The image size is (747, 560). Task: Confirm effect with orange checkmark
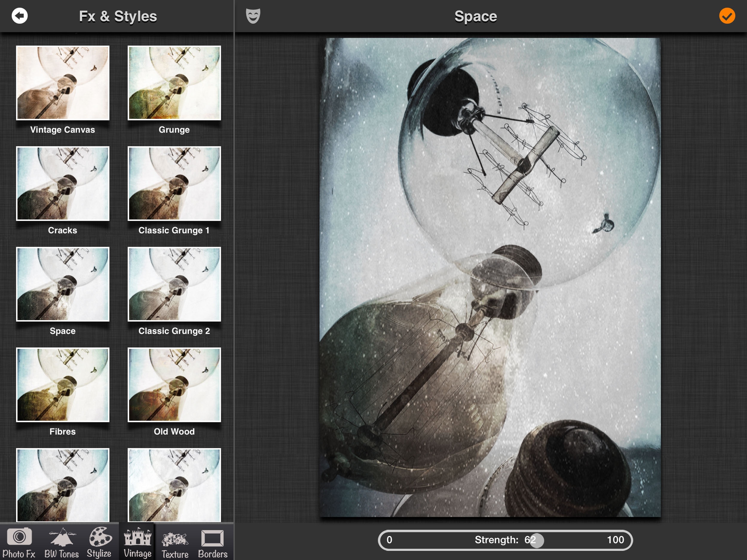pos(727,16)
